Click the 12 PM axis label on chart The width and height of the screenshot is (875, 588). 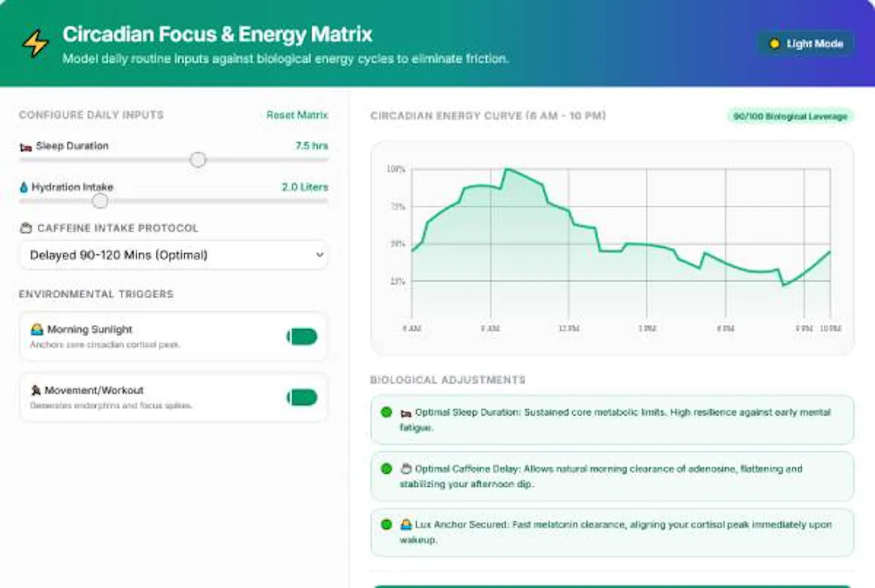569,329
